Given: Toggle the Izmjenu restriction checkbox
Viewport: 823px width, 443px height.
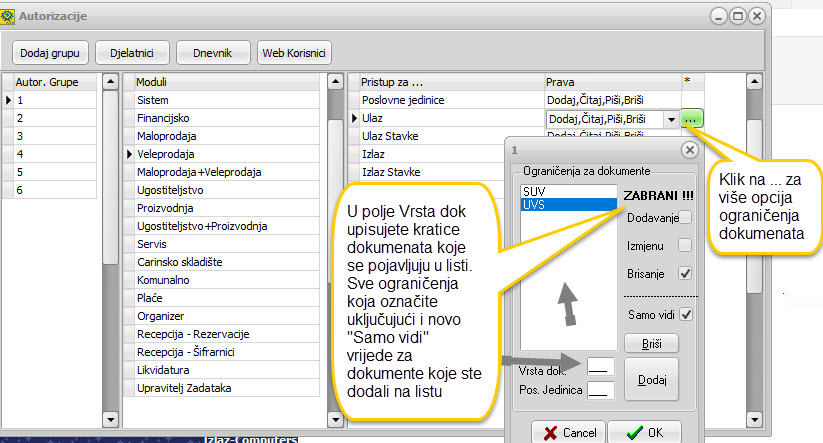Looking at the screenshot, I should 684,245.
